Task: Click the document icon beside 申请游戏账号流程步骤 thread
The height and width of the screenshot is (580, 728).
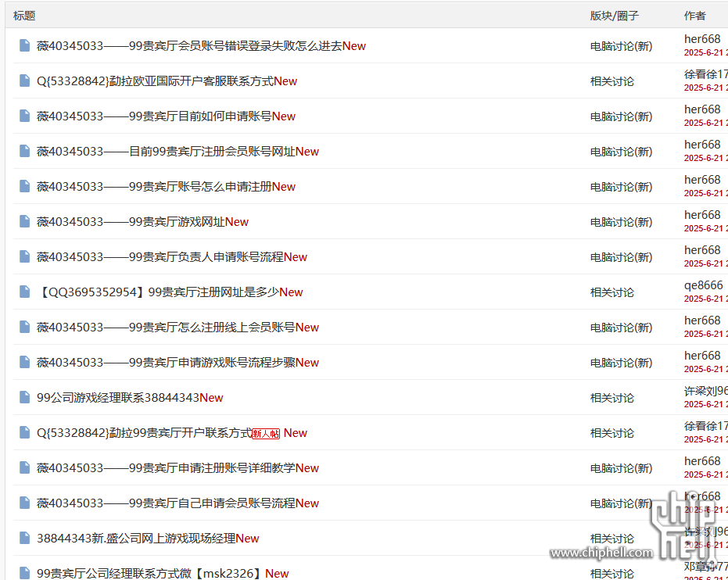Action: pos(24,363)
